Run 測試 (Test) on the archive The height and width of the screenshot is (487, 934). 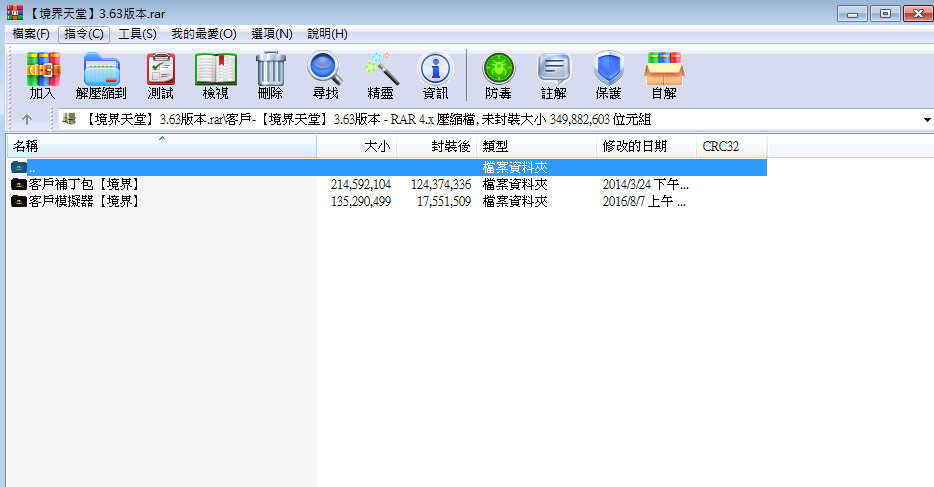pos(160,75)
